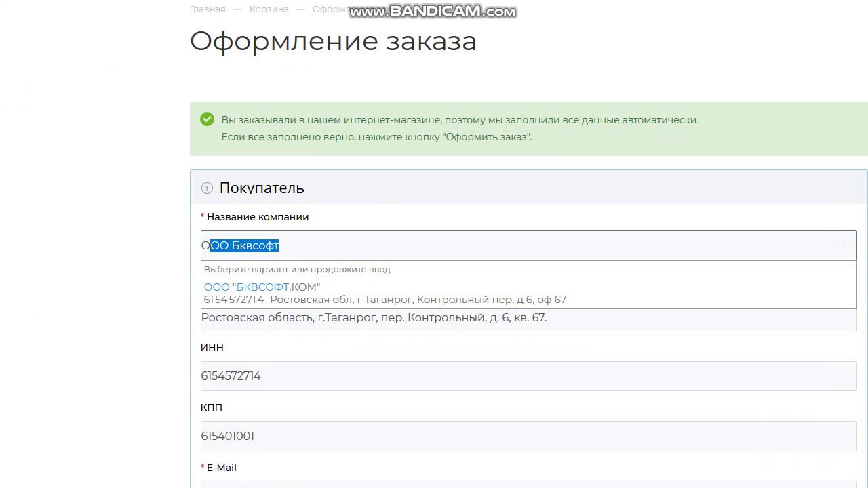Click the ИНН field 6154572714

point(529,376)
